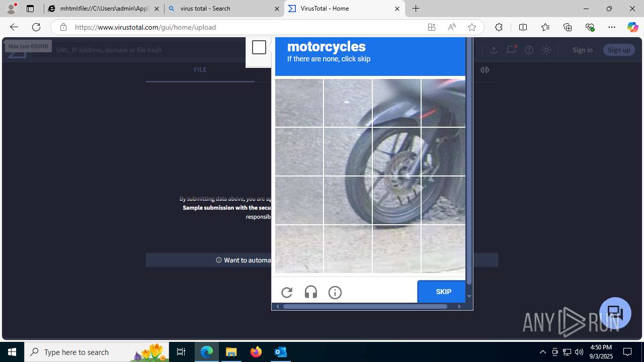644x362 pixels.
Task: Close the 'virus total - Search' tab
Action: 277,9
